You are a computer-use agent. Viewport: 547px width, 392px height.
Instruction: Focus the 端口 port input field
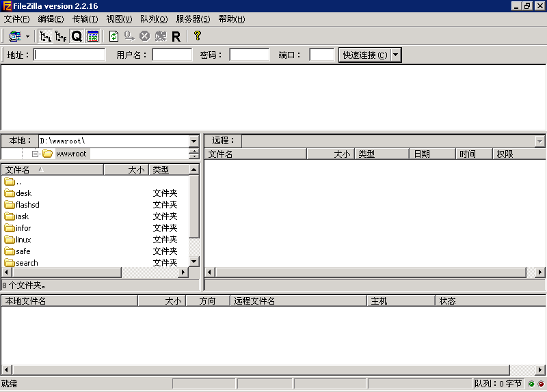coord(322,55)
